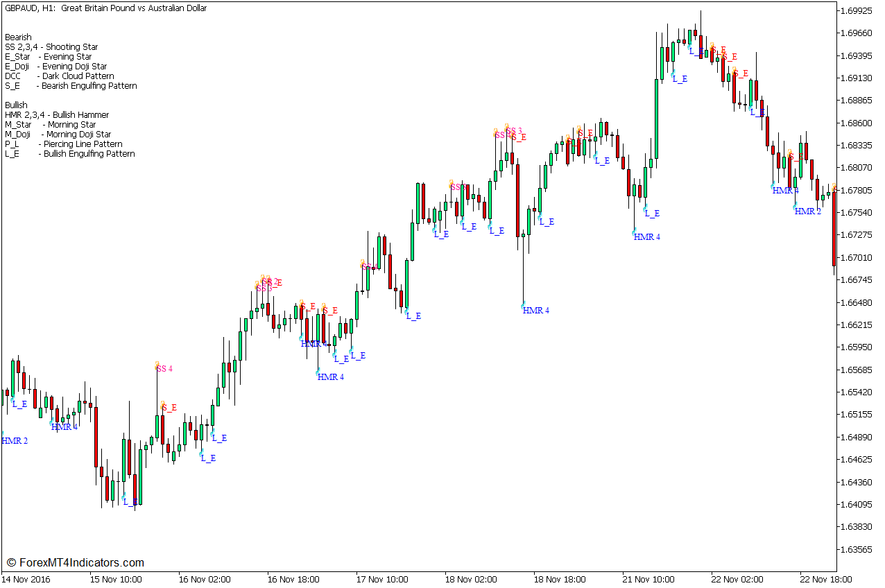Select orange marker above isolated SS 4 label
This screenshot has width=885, height=588.
tap(157, 364)
